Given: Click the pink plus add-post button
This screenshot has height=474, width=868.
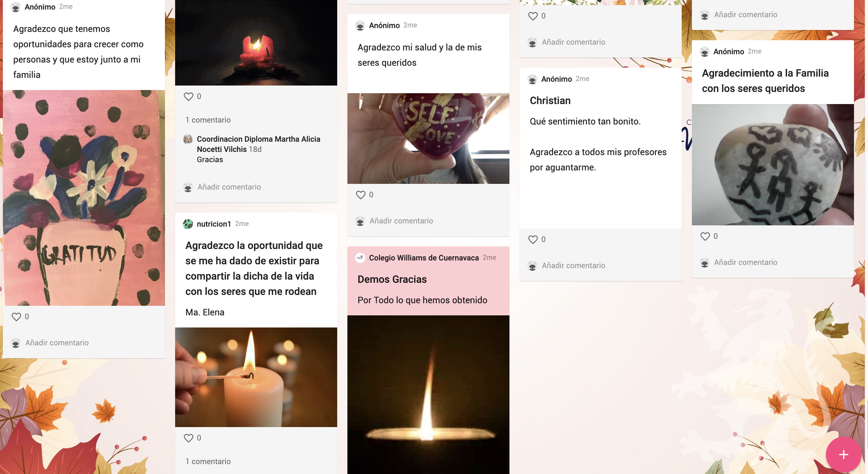Looking at the screenshot, I should click(843, 455).
